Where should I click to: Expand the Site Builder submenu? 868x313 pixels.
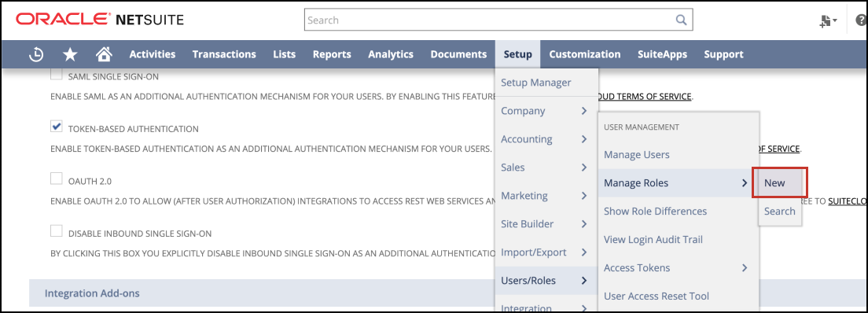click(x=546, y=224)
